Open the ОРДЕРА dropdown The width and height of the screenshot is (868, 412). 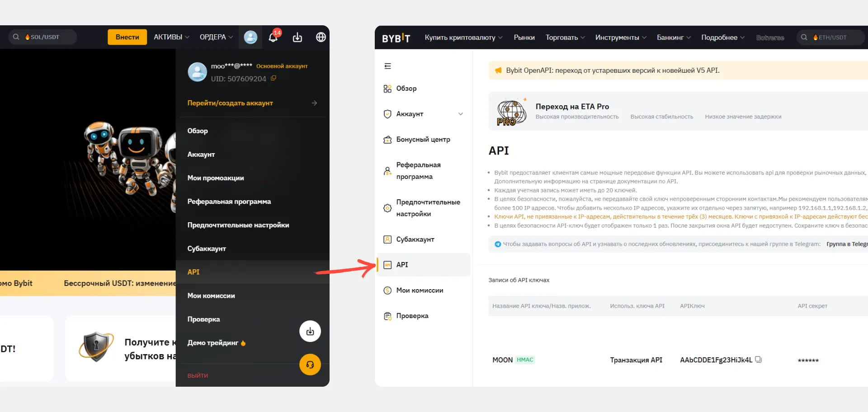[x=216, y=37]
